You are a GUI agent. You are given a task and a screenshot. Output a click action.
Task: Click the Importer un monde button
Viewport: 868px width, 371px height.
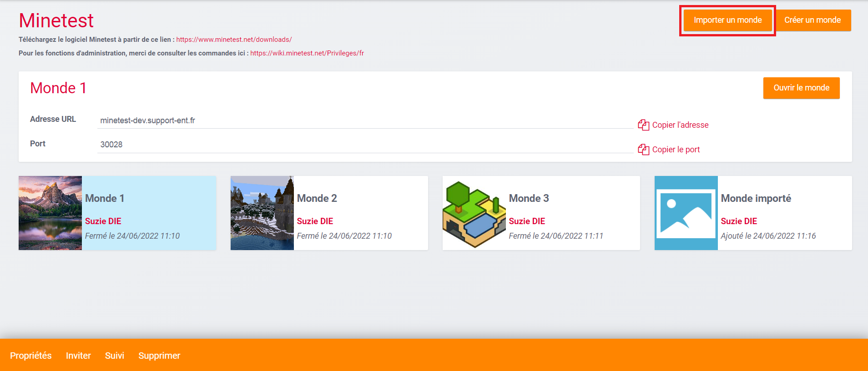[727, 20]
